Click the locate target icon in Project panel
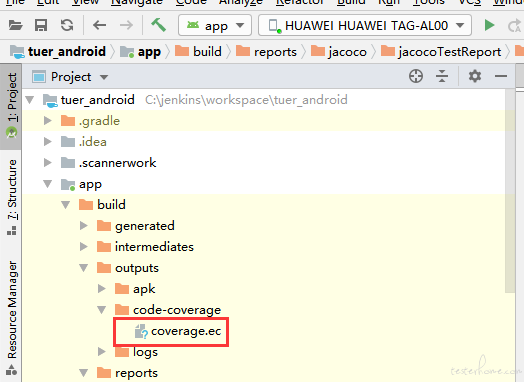The image size is (524, 382). point(416,76)
